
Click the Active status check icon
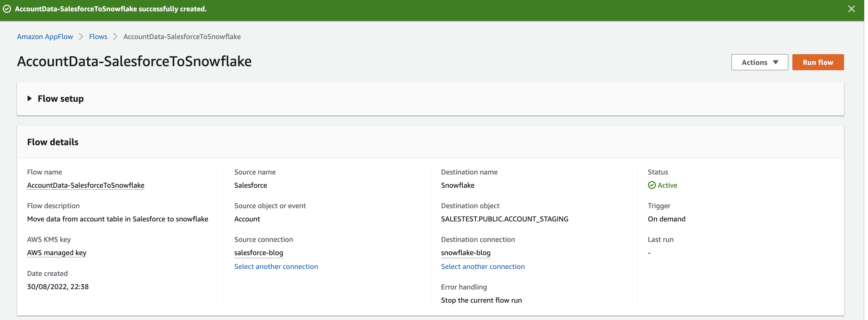652,185
